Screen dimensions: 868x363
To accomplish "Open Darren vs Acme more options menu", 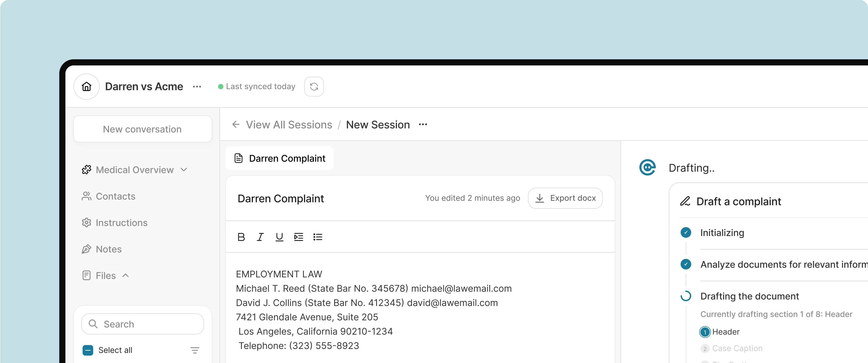I will point(197,87).
